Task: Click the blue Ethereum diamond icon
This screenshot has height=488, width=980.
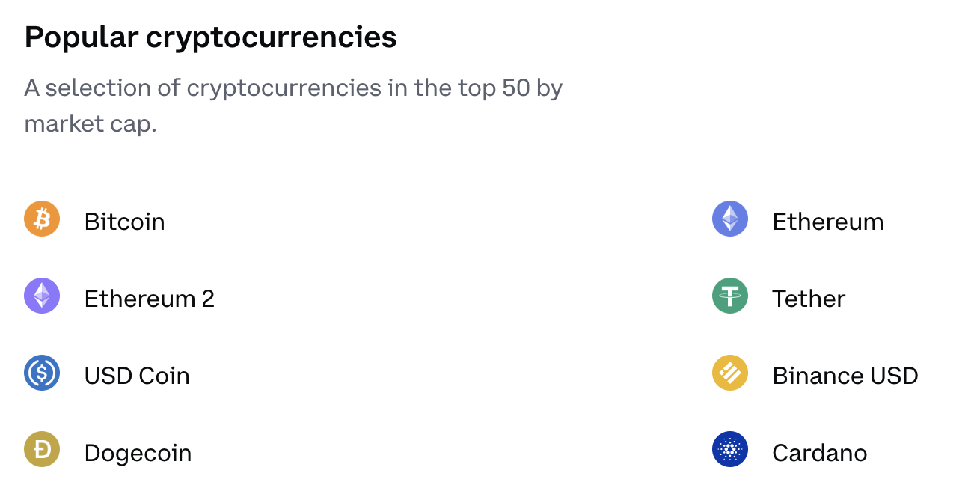Action: coord(730,219)
